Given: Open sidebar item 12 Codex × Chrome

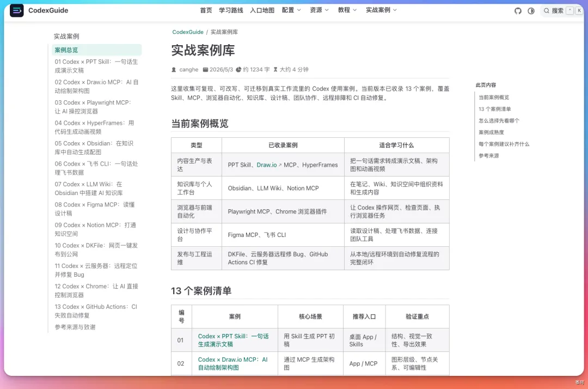Looking at the screenshot, I should pyautogui.click(x=96, y=291).
